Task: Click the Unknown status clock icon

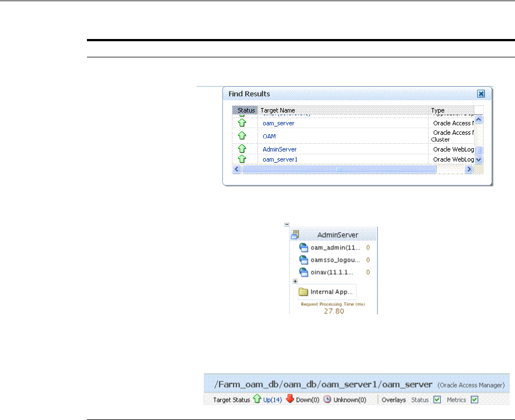Action: pos(327,399)
